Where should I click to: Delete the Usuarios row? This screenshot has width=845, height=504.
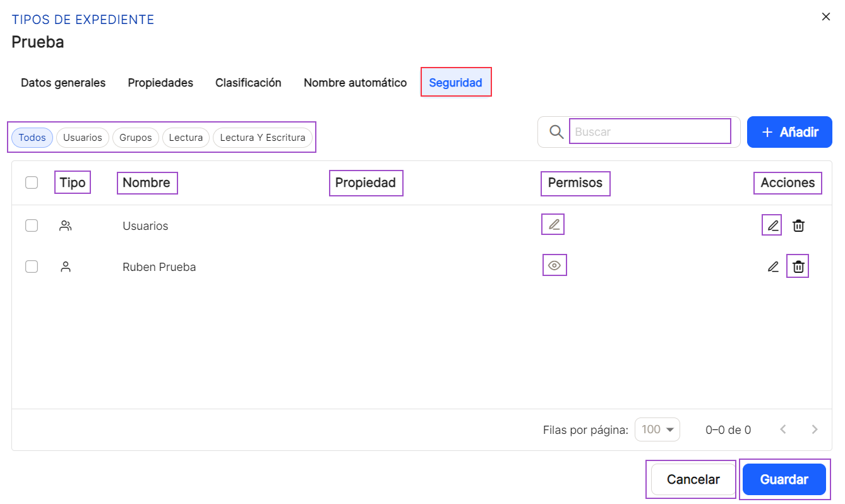pyautogui.click(x=798, y=225)
